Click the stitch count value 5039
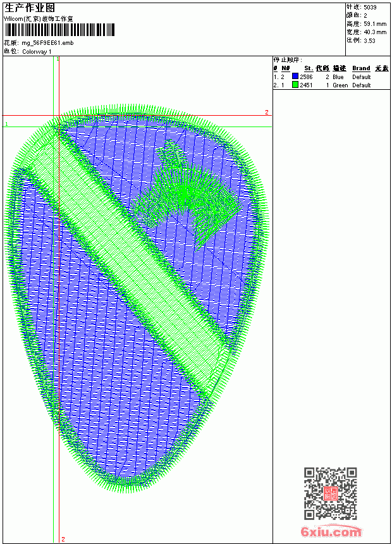The width and height of the screenshot is (392, 544). (370, 7)
